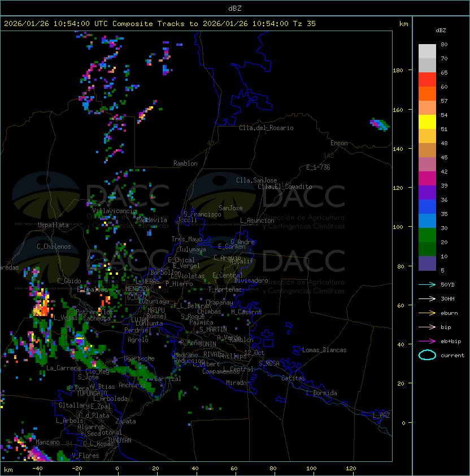Click the dBZ title at top
This screenshot has height=476, width=470.
[x=235, y=8]
